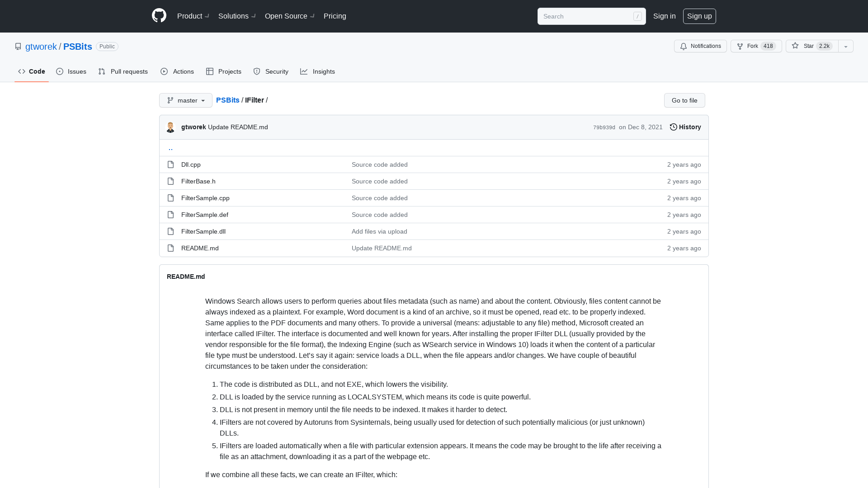Click the Sign in link
The height and width of the screenshot is (488, 868).
click(665, 16)
